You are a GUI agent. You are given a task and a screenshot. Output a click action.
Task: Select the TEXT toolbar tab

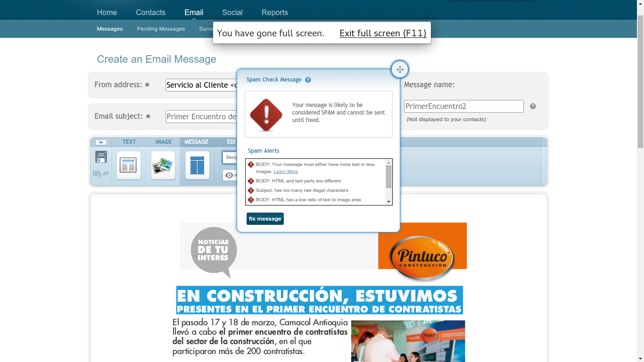(x=129, y=142)
